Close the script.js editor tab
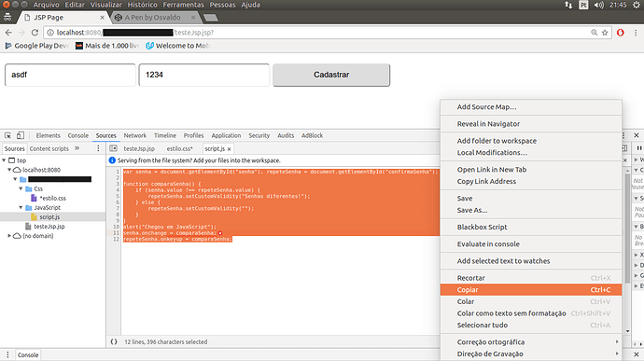Image resolution: width=644 pixels, height=361 pixels. click(230, 149)
